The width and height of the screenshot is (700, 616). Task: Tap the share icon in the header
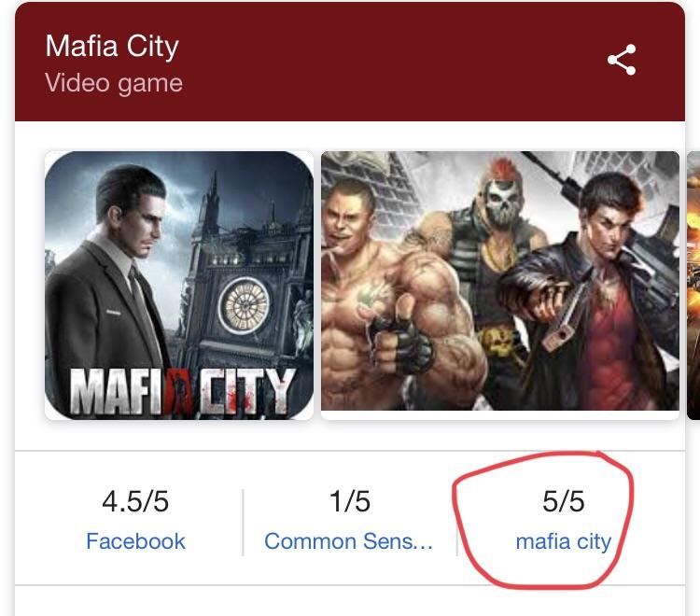(622, 61)
